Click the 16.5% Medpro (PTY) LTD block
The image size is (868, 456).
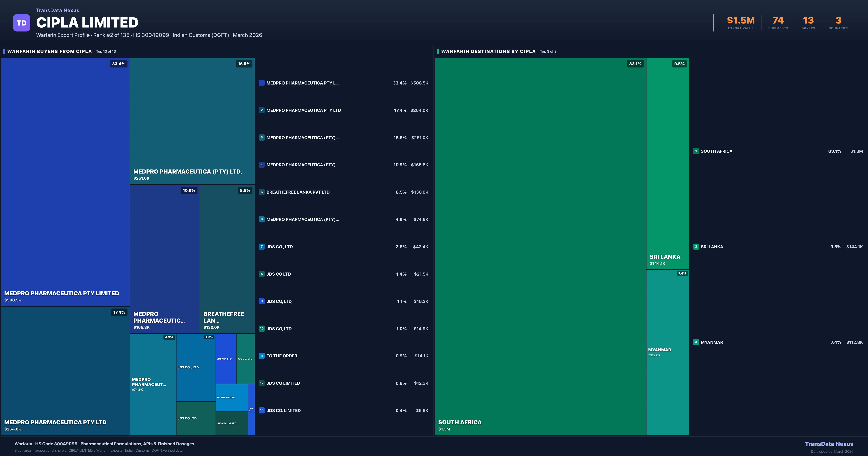192,121
